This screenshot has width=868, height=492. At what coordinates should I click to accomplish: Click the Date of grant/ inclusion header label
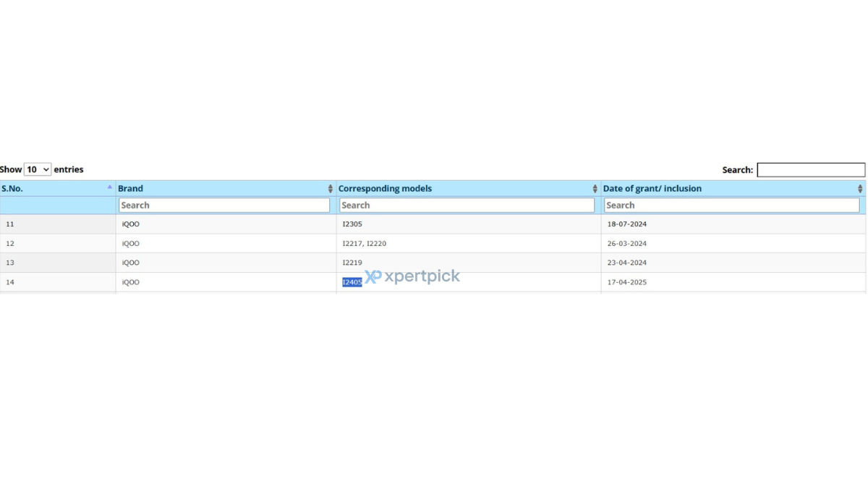(x=652, y=188)
